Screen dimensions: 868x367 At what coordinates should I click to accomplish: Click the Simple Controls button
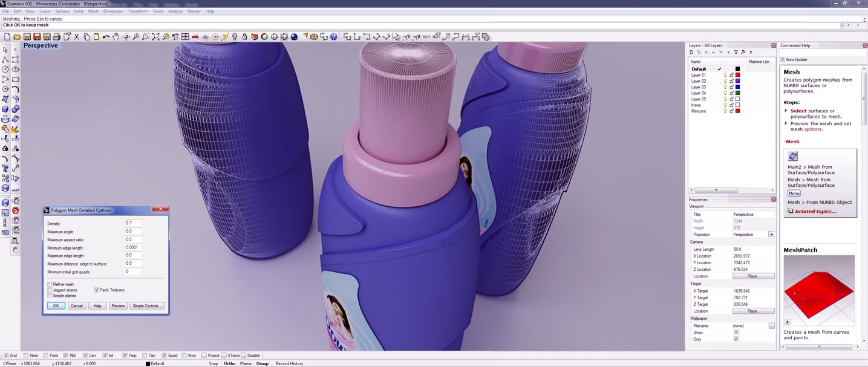click(x=147, y=306)
